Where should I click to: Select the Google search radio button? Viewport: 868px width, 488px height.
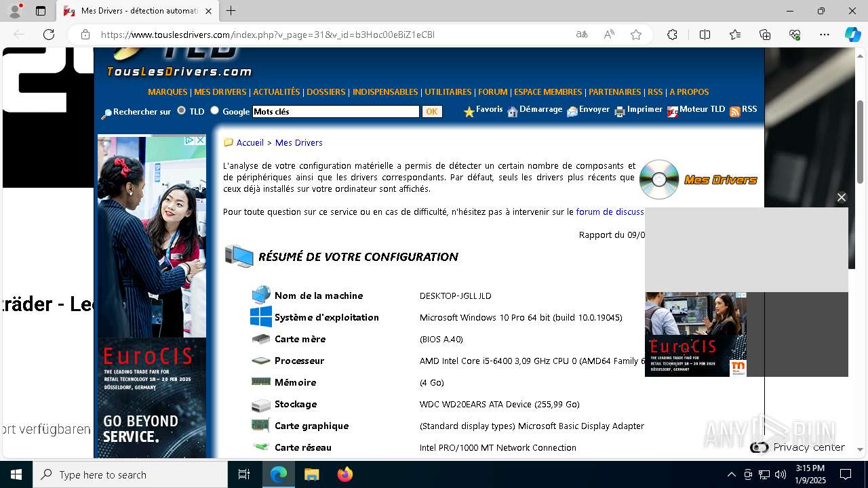pyautogui.click(x=215, y=110)
